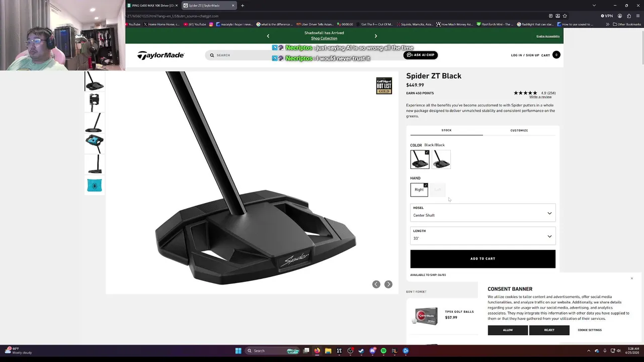
Task: Switch to the Stock tab
Action: pyautogui.click(x=446, y=130)
